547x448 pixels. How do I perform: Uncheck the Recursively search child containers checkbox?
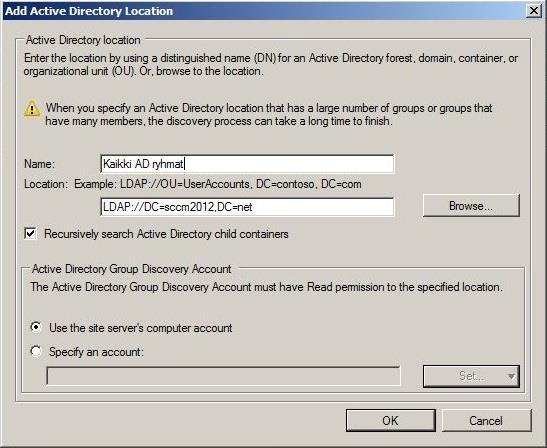31,233
